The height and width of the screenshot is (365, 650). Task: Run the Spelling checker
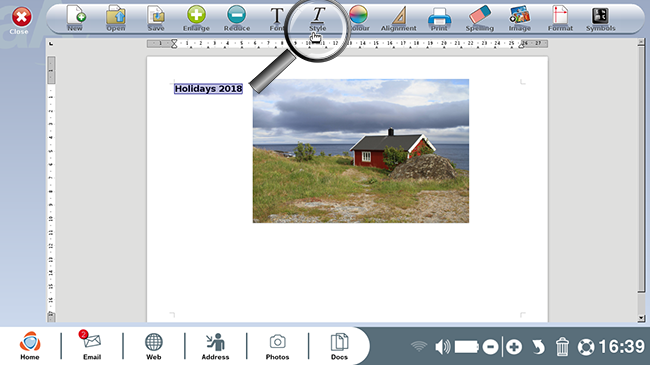480,19
